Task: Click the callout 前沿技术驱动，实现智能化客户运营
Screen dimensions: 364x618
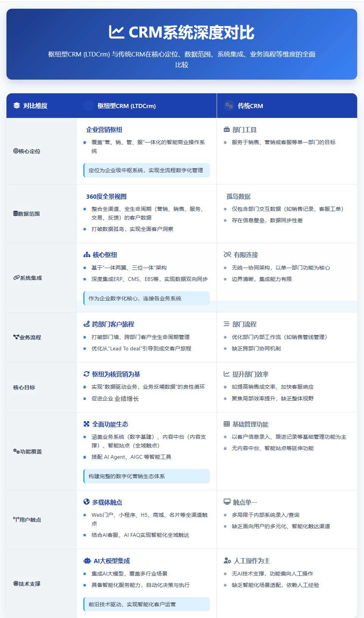Action: 146,604
